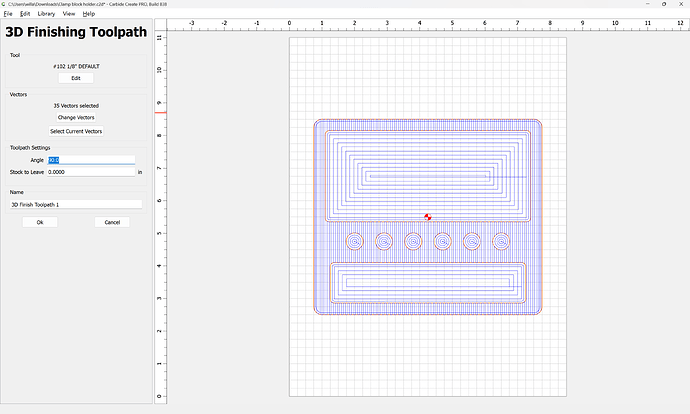
Task: Confirm the toolpath with Ok
Action: (x=40, y=222)
